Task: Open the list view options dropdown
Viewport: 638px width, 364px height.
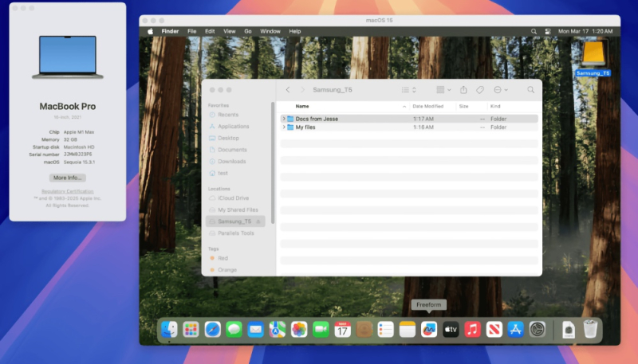Action: (x=408, y=90)
